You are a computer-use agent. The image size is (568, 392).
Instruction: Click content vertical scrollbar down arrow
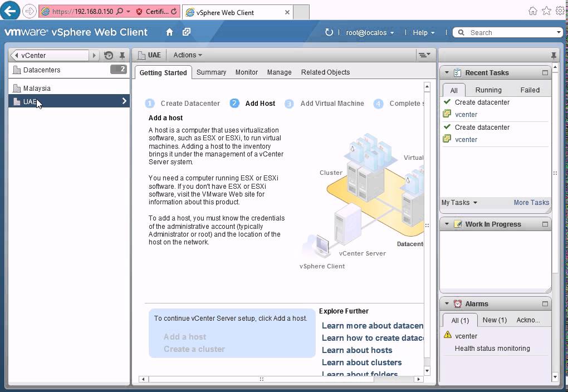tap(427, 370)
